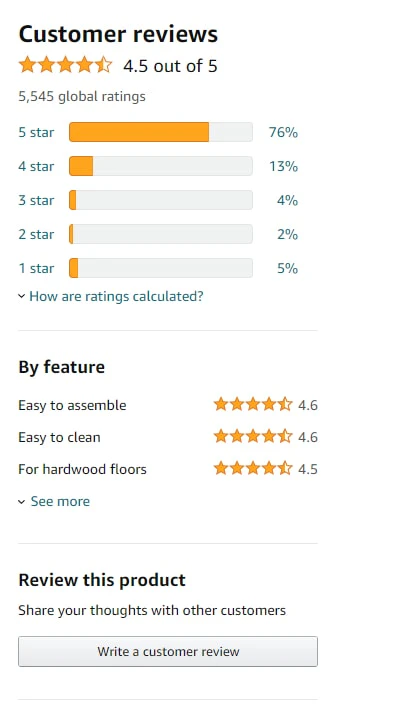Click the overall 4.5 star rating icons

coord(65,65)
